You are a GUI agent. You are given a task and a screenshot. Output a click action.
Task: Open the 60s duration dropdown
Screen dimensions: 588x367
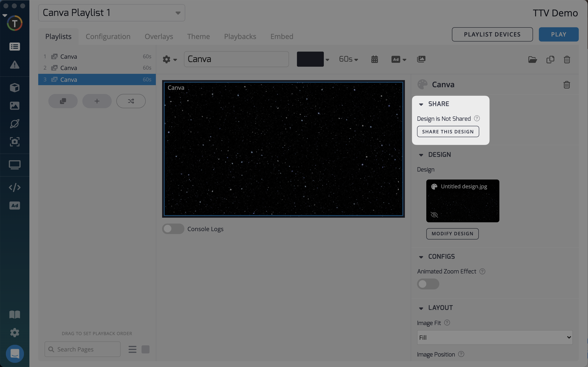(x=348, y=59)
